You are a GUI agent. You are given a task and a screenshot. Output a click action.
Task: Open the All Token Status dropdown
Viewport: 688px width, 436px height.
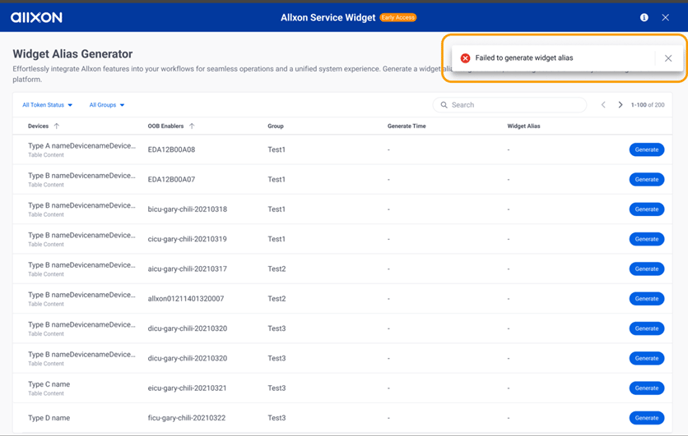(47, 105)
